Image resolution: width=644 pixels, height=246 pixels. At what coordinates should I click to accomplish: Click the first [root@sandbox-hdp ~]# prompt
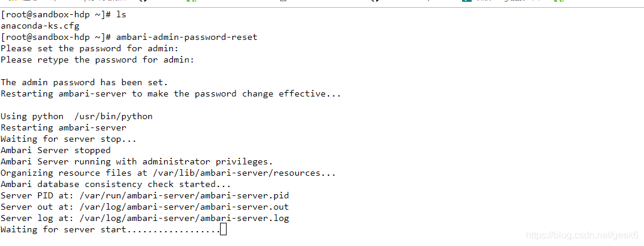point(56,15)
